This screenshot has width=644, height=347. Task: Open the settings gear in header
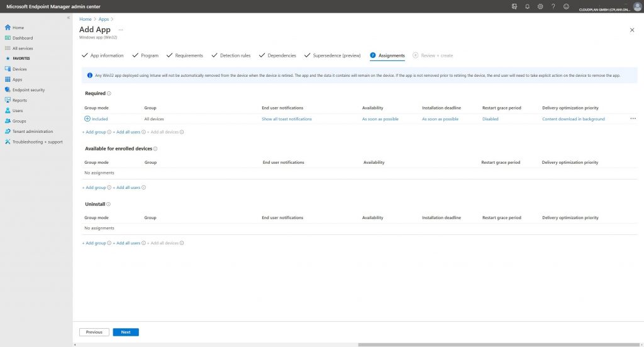click(x=540, y=6)
